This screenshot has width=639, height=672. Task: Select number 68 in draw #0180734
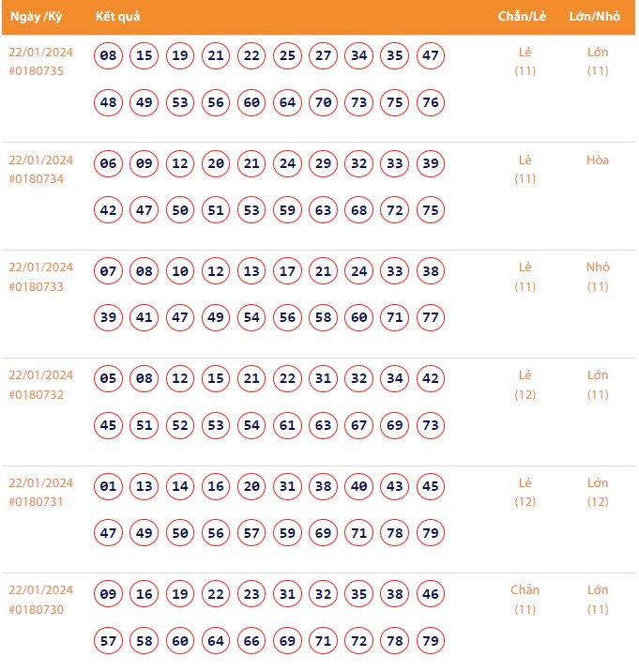[359, 210]
